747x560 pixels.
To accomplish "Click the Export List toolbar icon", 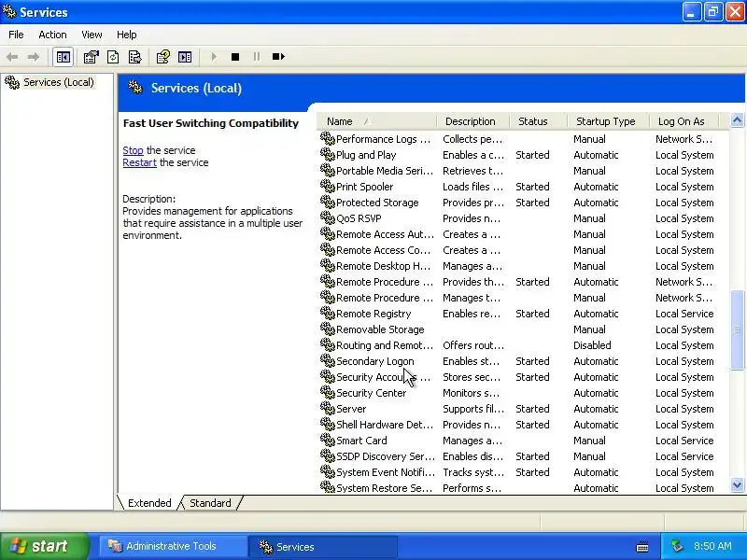I will tap(135, 57).
